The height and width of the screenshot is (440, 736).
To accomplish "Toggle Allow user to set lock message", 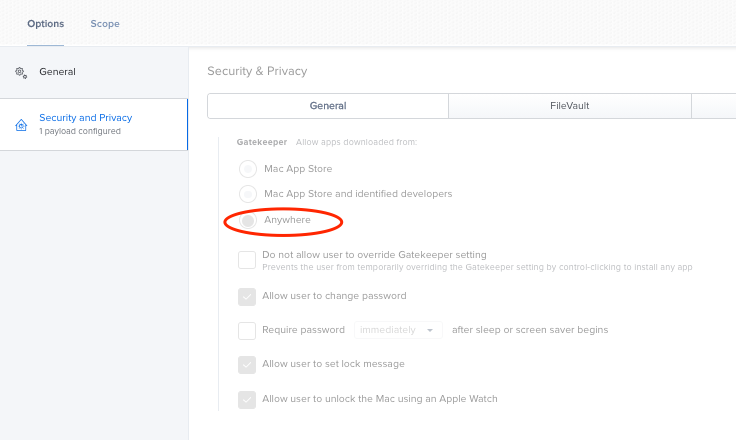I will [x=247, y=365].
